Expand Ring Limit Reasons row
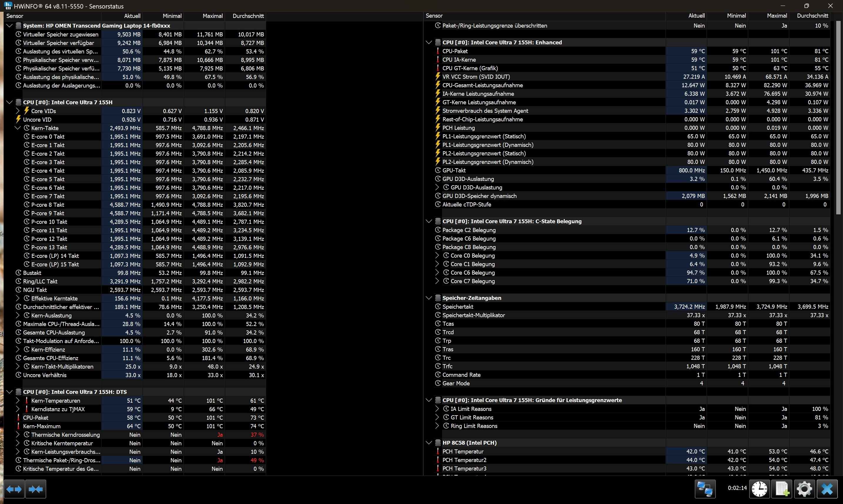This screenshot has width=843, height=504. coord(437,426)
